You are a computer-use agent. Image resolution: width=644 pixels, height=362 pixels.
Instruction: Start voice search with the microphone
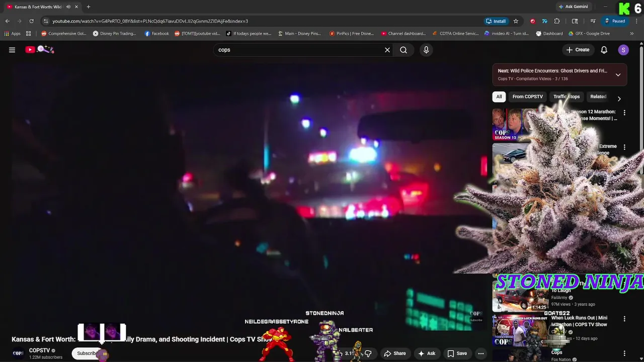(x=426, y=50)
